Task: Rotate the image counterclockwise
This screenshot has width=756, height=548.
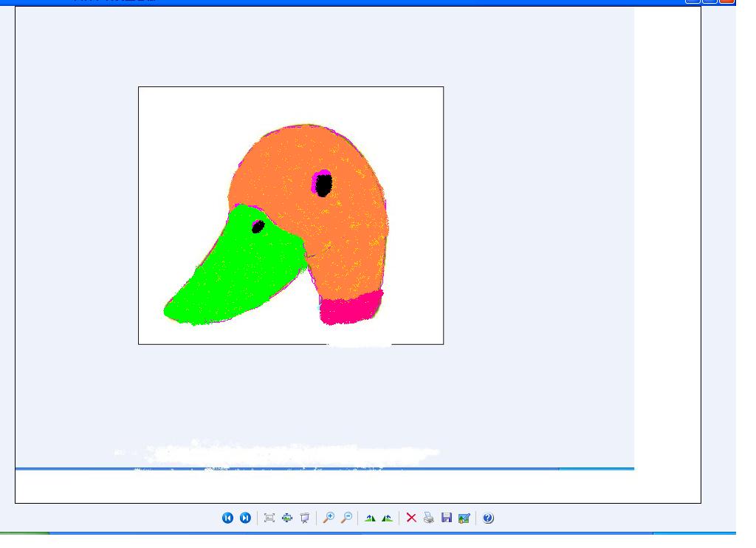Action: pyautogui.click(x=387, y=518)
